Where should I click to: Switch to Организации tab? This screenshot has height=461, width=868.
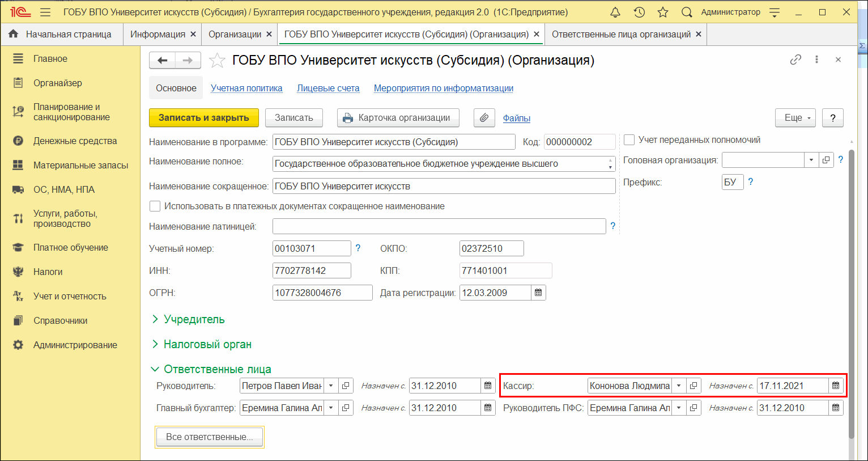tap(235, 34)
